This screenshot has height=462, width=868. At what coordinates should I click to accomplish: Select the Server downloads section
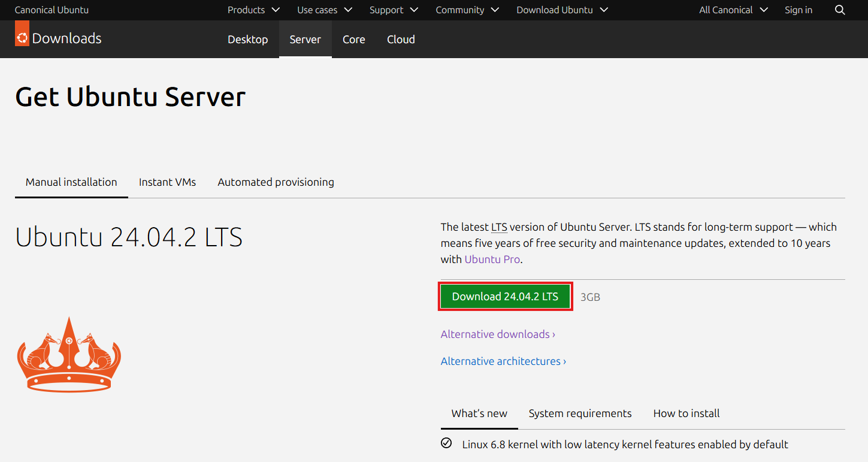click(306, 40)
